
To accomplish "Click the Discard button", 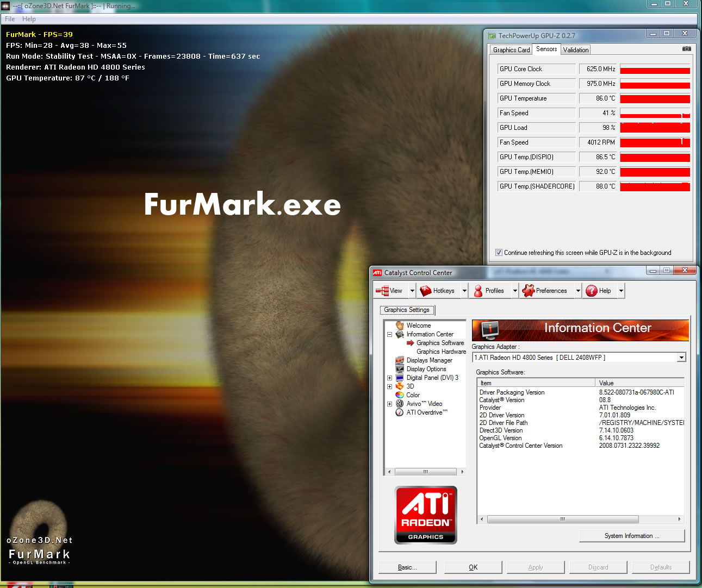I will pos(598,567).
